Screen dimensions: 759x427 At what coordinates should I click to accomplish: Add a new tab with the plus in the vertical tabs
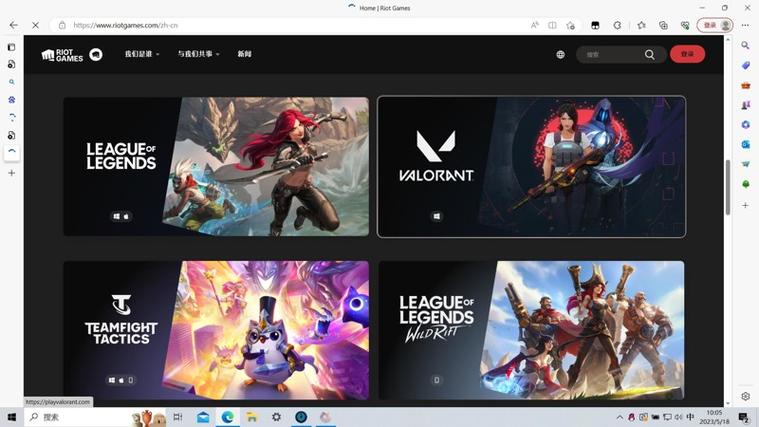[12, 173]
